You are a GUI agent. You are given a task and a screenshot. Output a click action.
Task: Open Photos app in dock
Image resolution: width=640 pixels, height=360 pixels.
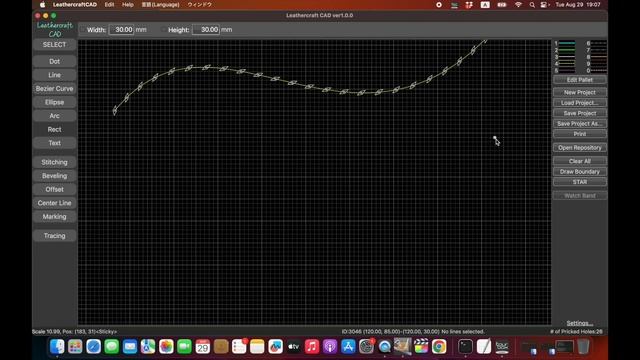pos(166,347)
